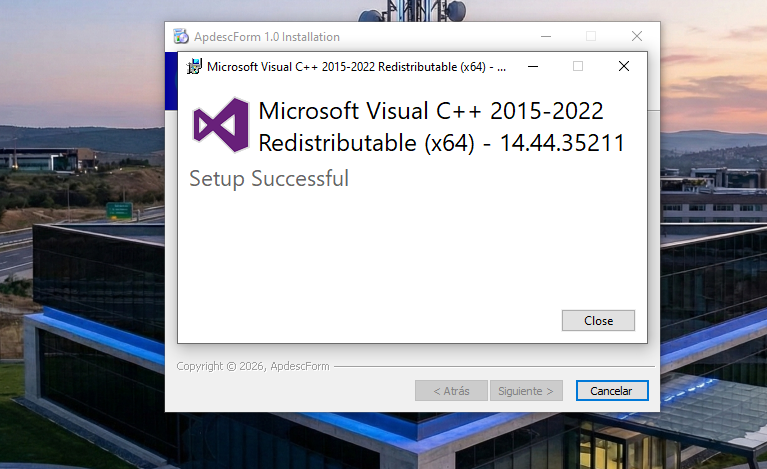Minimize the Visual C++ Redistributable dialog
Screen dimensions: 767x469
coord(533,67)
